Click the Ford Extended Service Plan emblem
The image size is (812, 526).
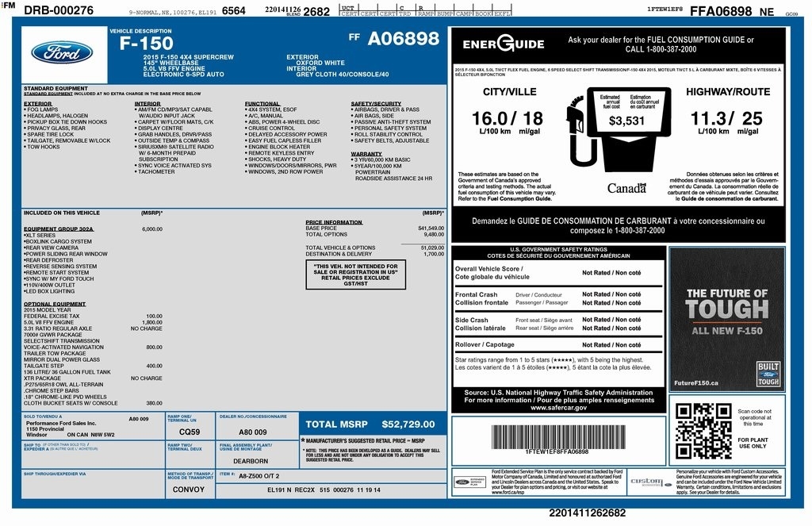(469, 482)
